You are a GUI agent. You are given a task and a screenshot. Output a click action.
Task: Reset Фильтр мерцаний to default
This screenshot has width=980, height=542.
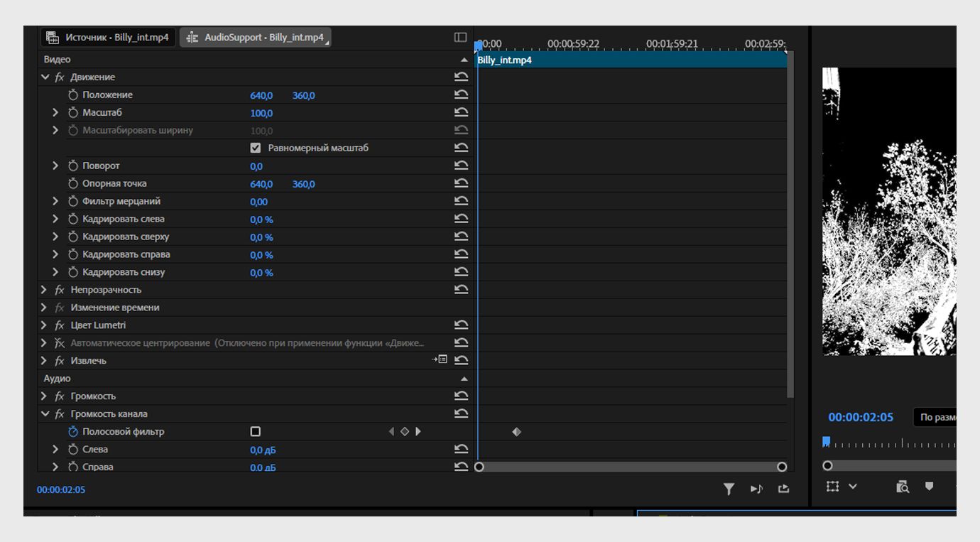[x=462, y=201]
